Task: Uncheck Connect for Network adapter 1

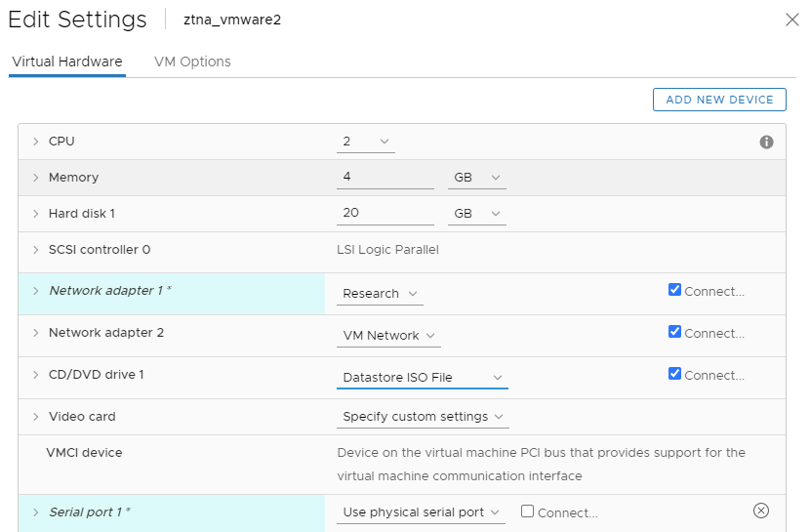Action: point(674,290)
